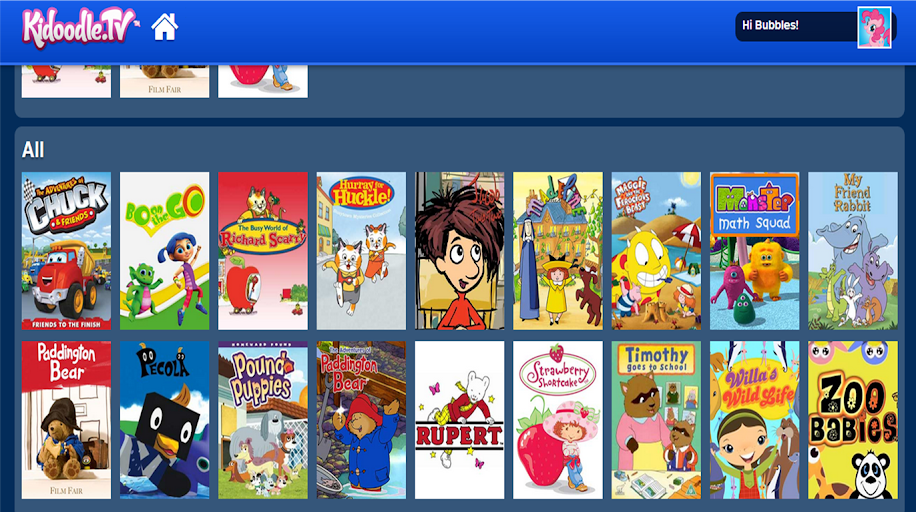Open Strawberry Shortcake in All section
Viewport: 916px width, 512px height.
coord(557,420)
